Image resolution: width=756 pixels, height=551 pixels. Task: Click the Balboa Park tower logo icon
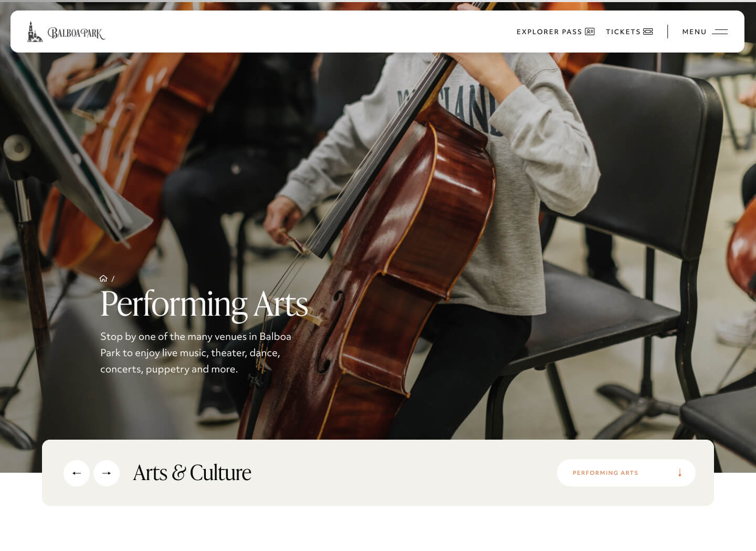click(35, 32)
